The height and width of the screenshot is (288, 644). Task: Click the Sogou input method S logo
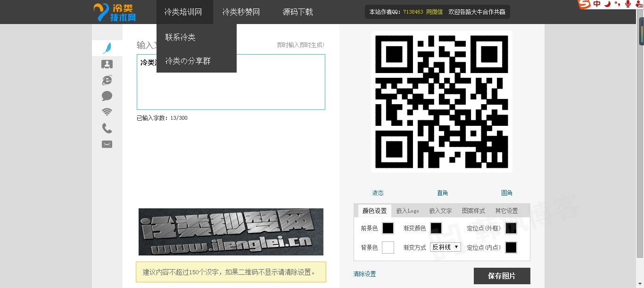click(584, 5)
